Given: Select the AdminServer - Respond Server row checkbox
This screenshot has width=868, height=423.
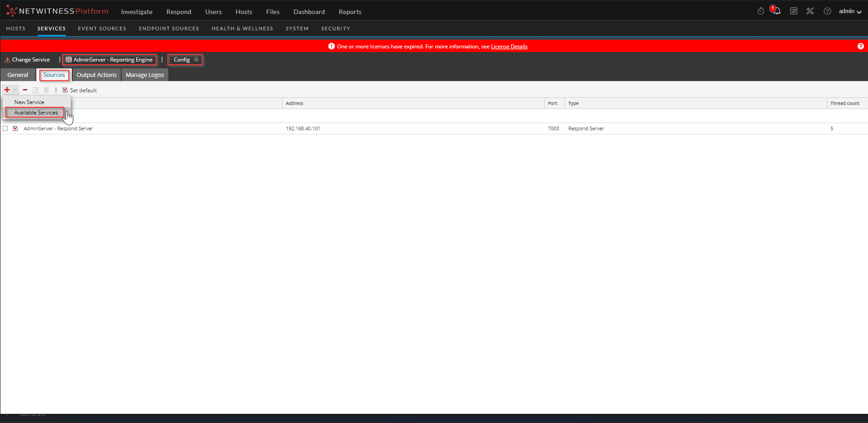Looking at the screenshot, I should click(5, 128).
